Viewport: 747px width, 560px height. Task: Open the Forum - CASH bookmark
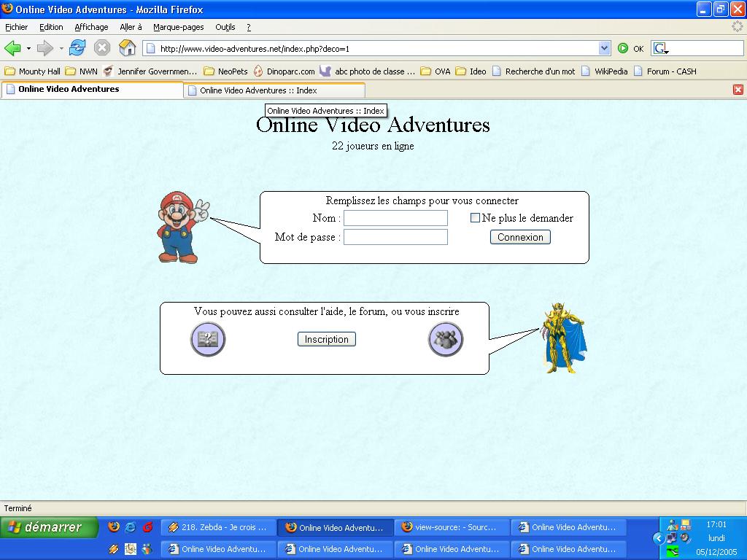coord(665,71)
